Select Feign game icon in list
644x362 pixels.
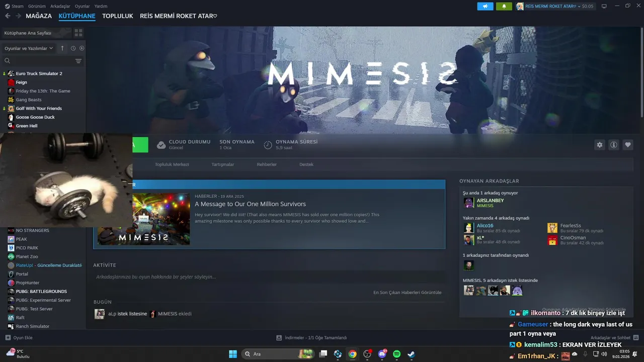coord(11,82)
